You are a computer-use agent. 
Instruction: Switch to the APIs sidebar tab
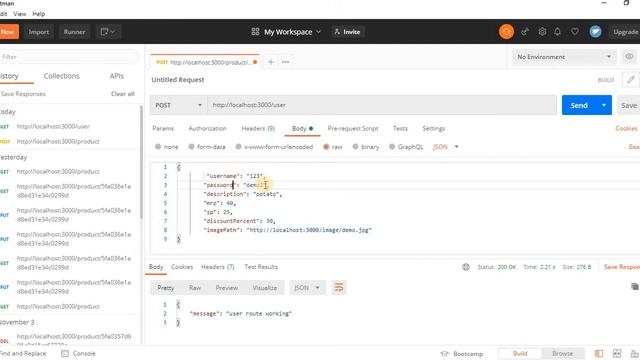117,76
